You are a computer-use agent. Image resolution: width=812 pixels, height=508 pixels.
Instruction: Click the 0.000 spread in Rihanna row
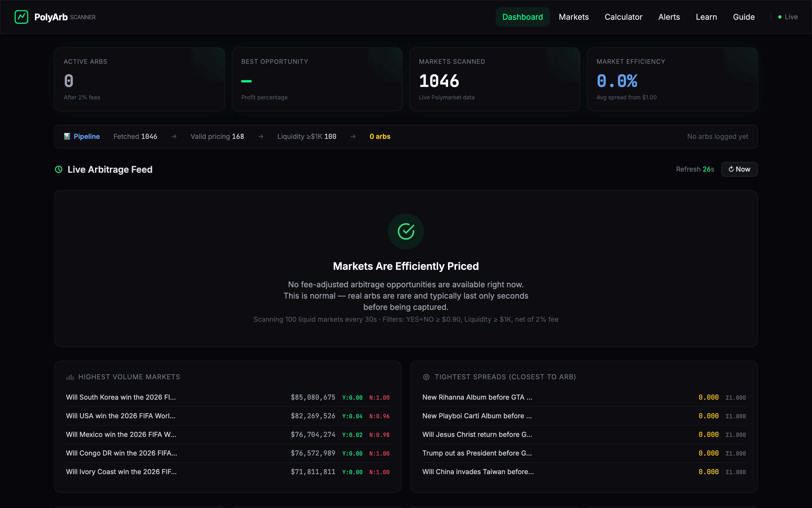708,397
